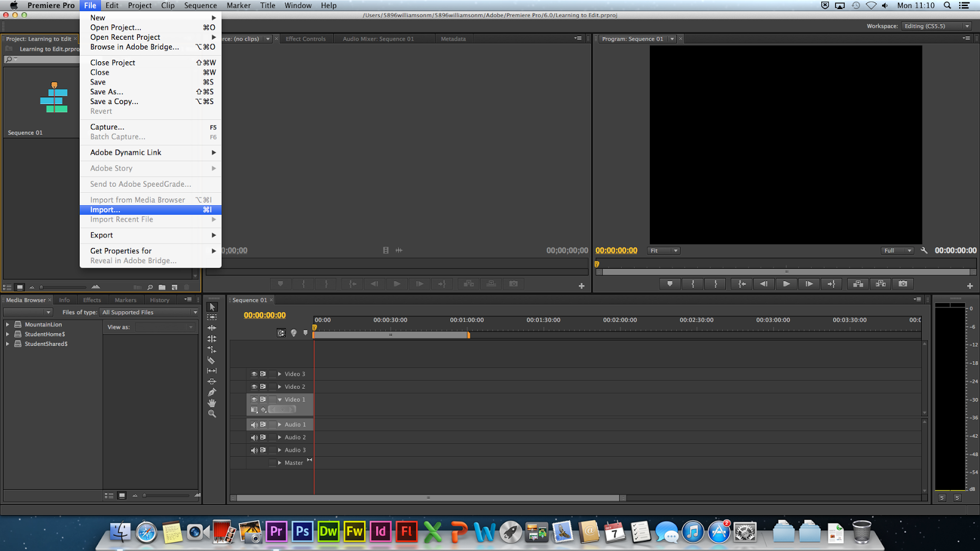Viewport: 980px width, 551px height.
Task: Select the Rolling Edit tool
Action: coord(212,339)
